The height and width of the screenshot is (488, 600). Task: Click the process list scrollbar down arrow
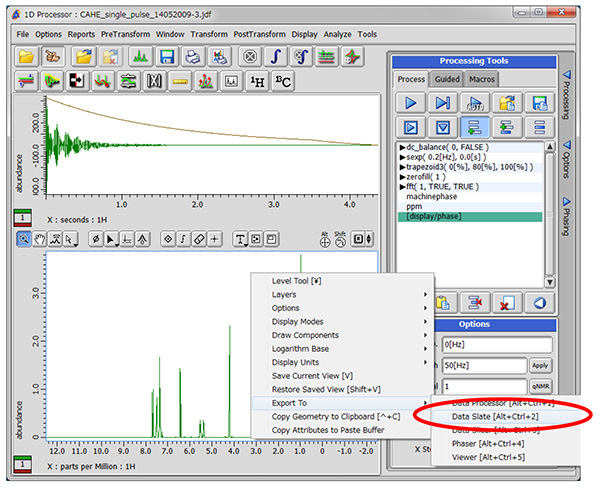pyautogui.click(x=549, y=282)
